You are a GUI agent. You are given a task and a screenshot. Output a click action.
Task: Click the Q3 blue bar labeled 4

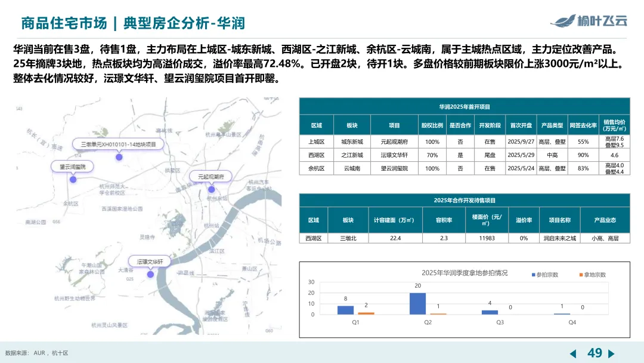click(x=490, y=312)
